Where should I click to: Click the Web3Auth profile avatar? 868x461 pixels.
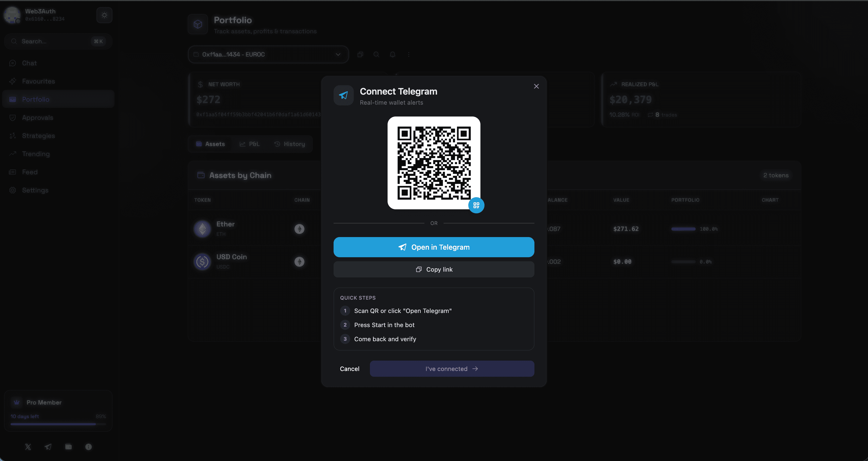click(x=12, y=15)
